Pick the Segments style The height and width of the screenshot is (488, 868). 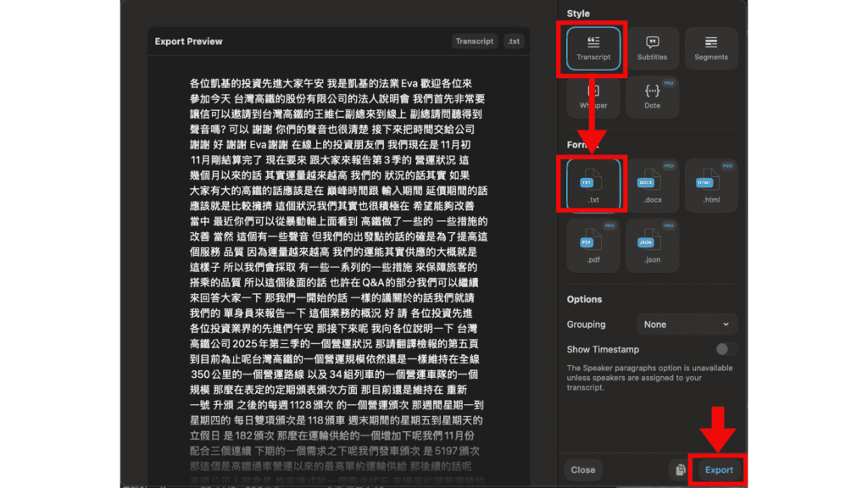pos(710,48)
